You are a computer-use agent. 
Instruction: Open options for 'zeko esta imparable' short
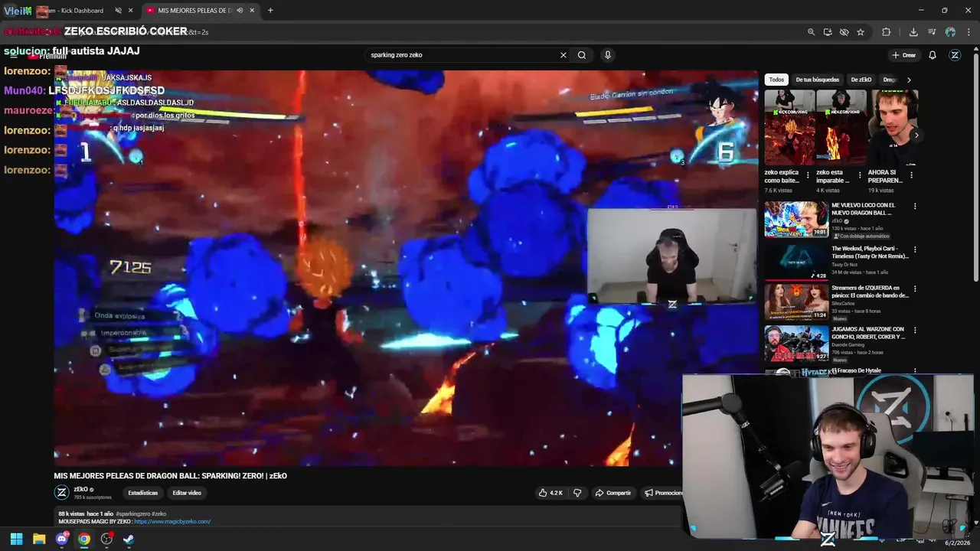(x=859, y=175)
